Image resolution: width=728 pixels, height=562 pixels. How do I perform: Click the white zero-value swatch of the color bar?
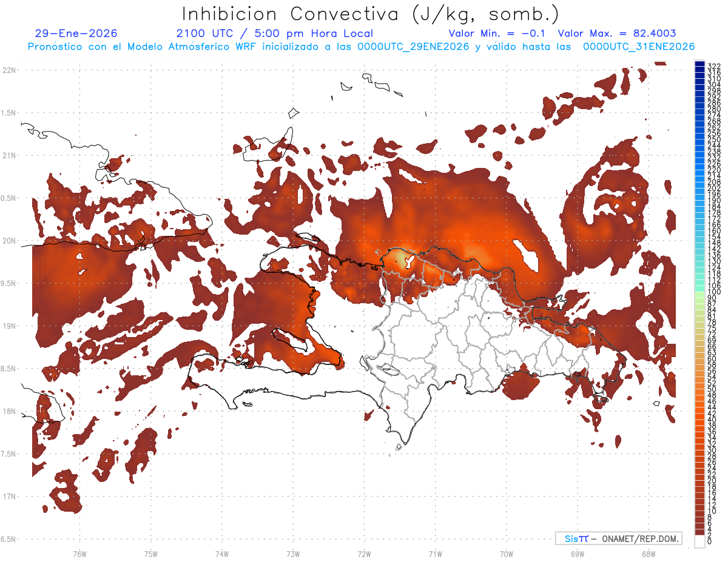tap(699, 541)
